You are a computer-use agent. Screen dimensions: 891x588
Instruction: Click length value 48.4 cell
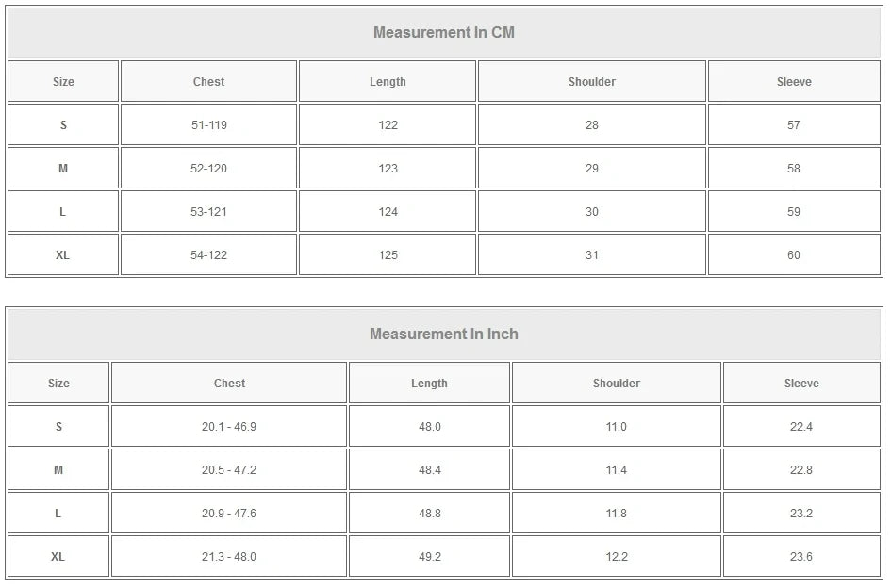pos(430,470)
